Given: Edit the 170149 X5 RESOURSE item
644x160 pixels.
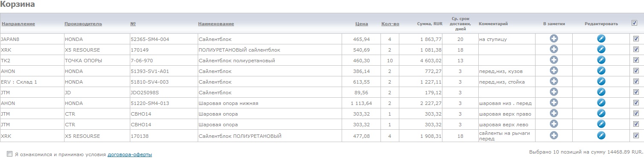Looking at the screenshot, I should pyautogui.click(x=601, y=49).
